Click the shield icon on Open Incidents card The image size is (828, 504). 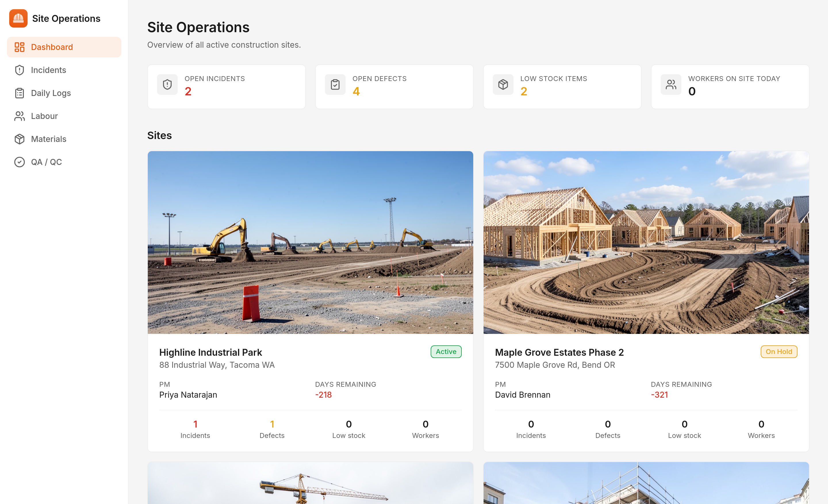(x=167, y=84)
